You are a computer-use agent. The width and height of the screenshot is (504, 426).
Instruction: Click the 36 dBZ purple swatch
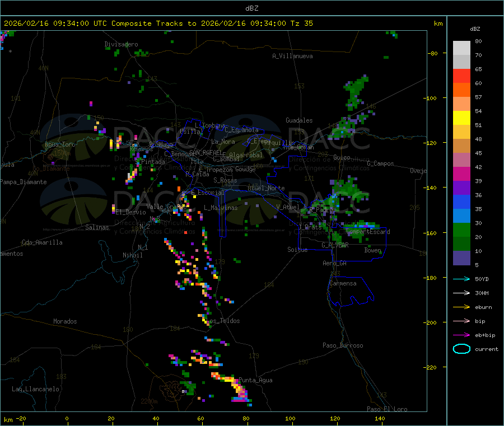coord(461,188)
